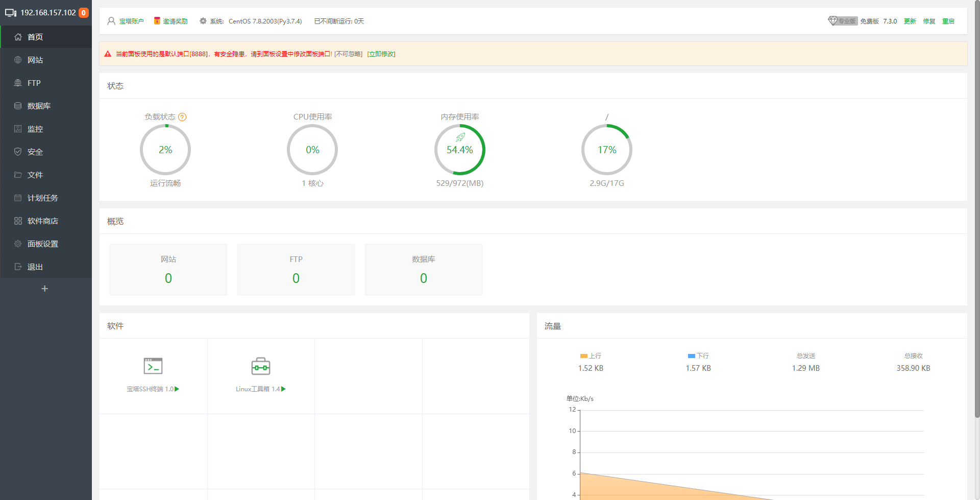Viewport: 980px width, 500px height.
Task: Click the 总发送 1.29 MB value
Action: (806, 368)
